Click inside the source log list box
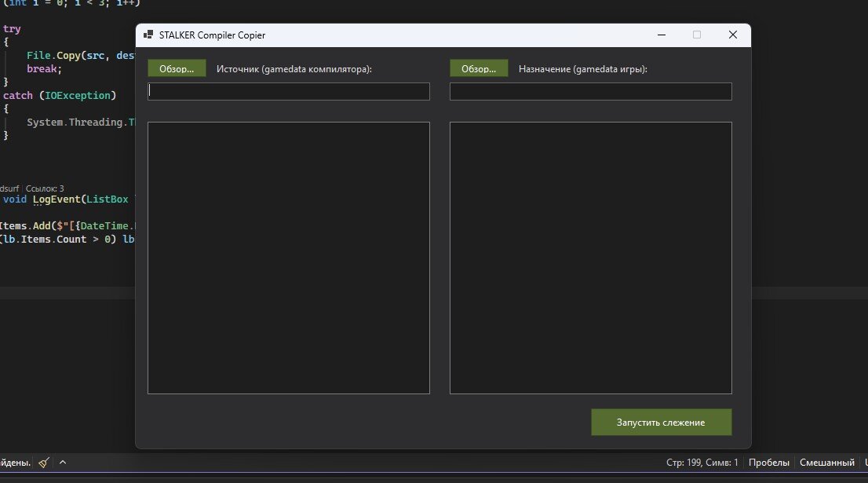 [288, 258]
